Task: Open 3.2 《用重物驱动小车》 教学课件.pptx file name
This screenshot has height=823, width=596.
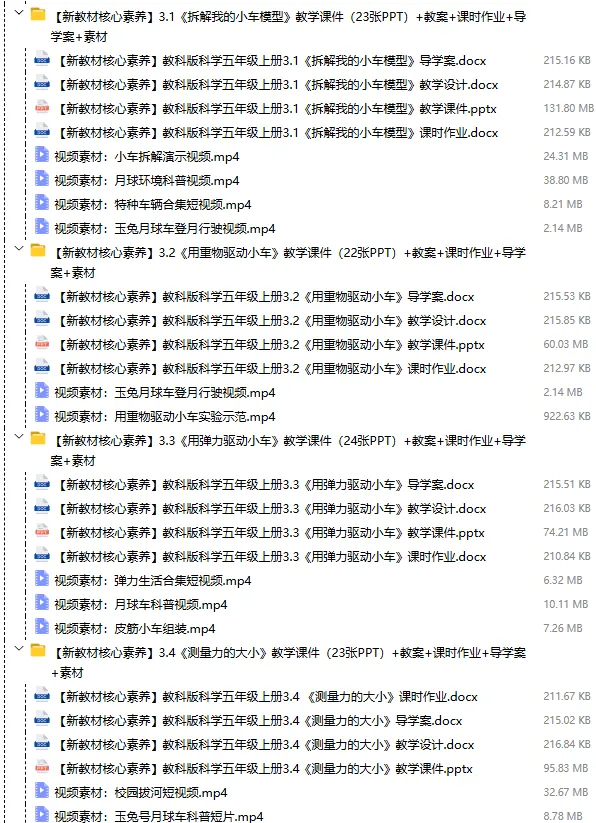Action: [x=270, y=344]
